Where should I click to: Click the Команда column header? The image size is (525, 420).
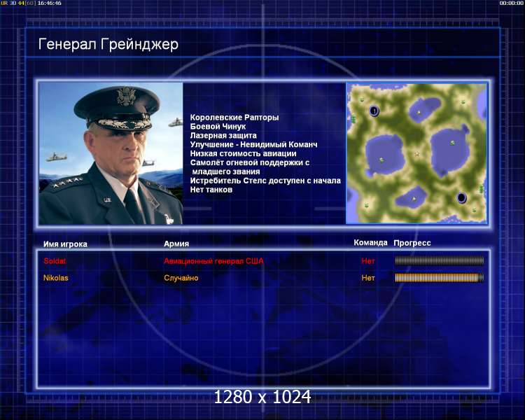tap(370, 242)
